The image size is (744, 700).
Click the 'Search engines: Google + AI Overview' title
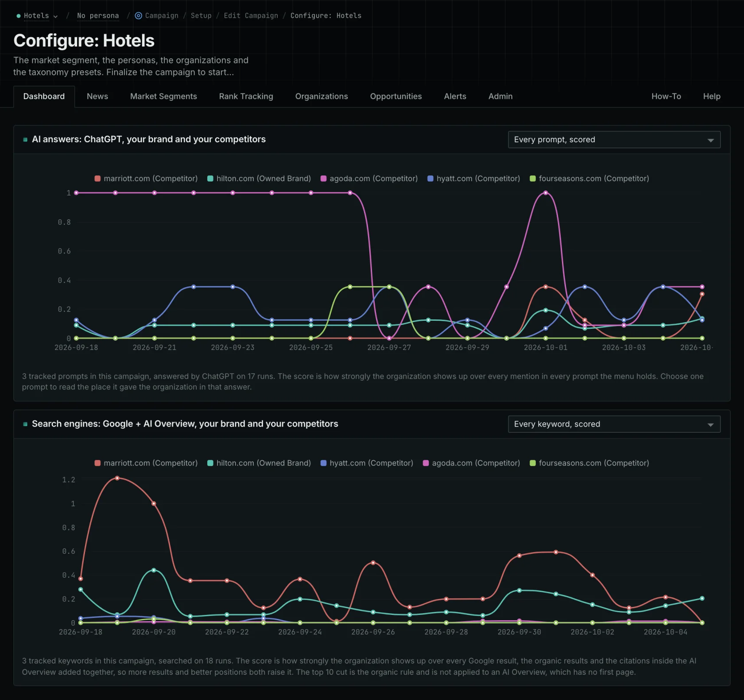(185, 424)
